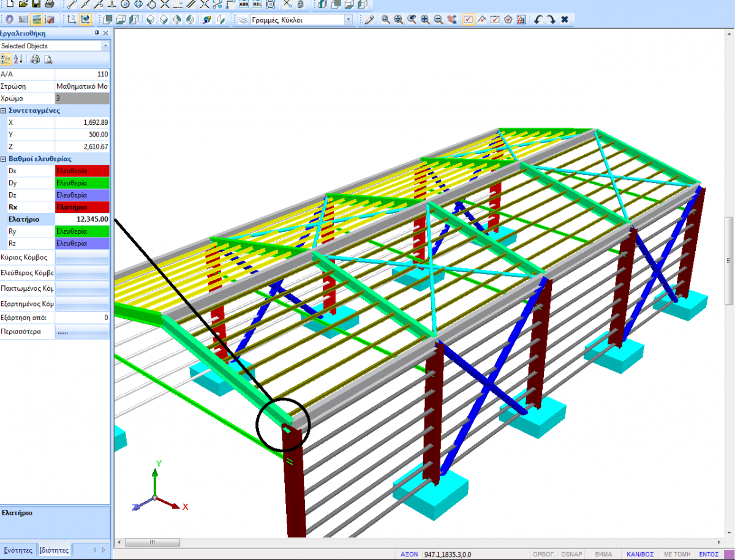Toggle ΚΑΝ/ΒΟΣ grid in status bar
This screenshot has width=735, height=560.
[640, 554]
